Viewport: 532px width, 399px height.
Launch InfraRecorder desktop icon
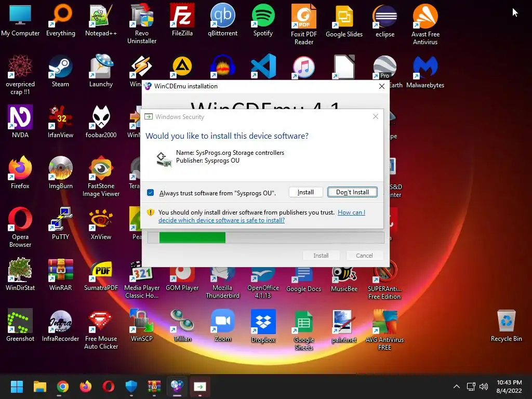tap(60, 325)
